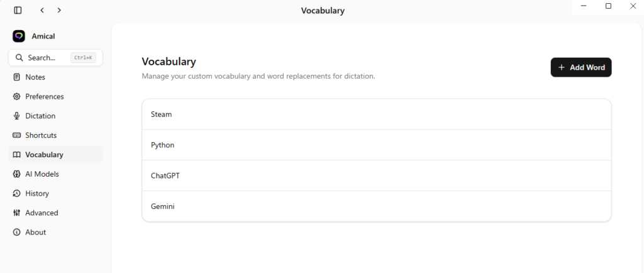Click the Amical logo icon
644x273 pixels.
19,36
